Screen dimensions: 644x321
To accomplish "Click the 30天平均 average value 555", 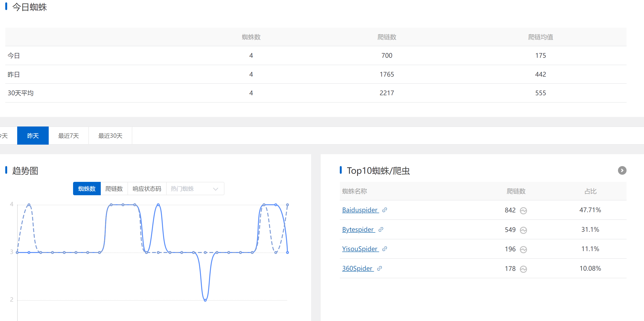I will (x=541, y=93).
